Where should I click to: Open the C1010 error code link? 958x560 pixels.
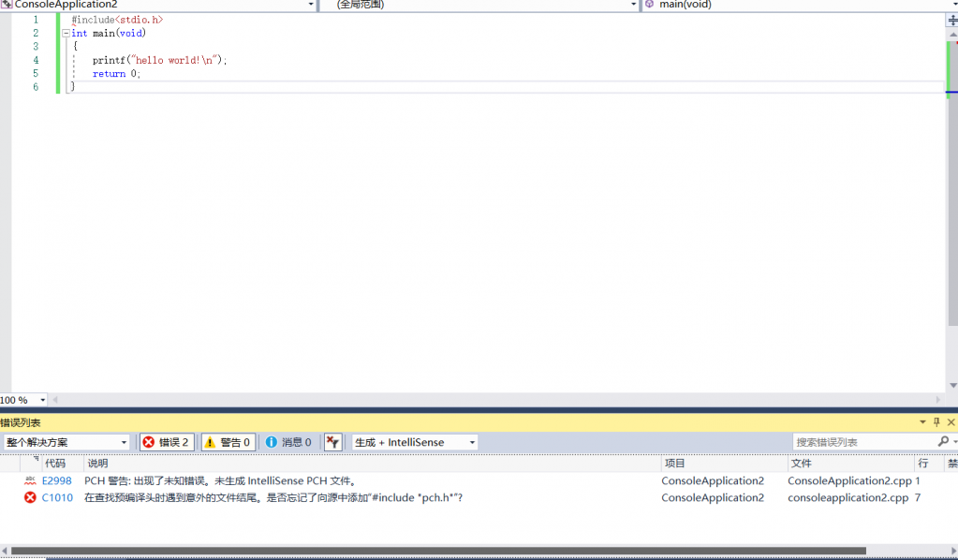click(57, 497)
